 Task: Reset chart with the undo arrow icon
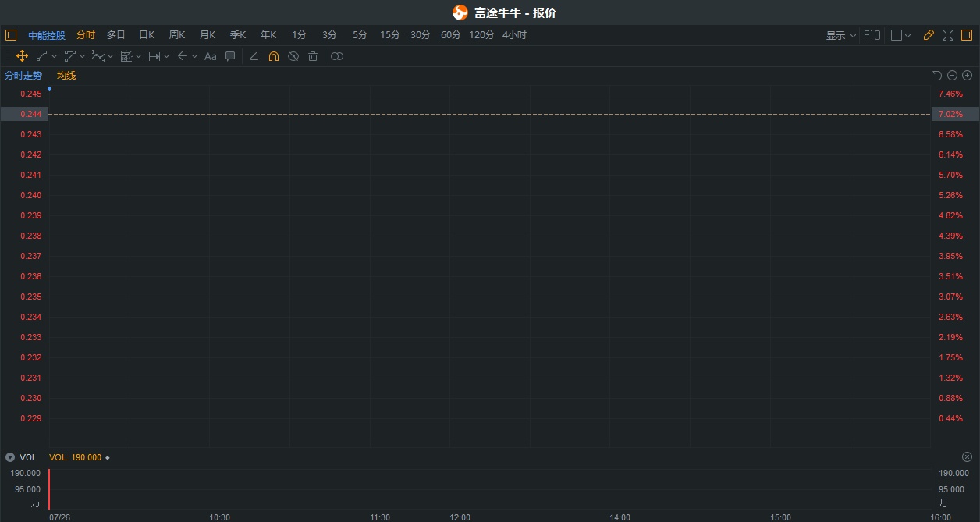pyautogui.click(x=937, y=76)
